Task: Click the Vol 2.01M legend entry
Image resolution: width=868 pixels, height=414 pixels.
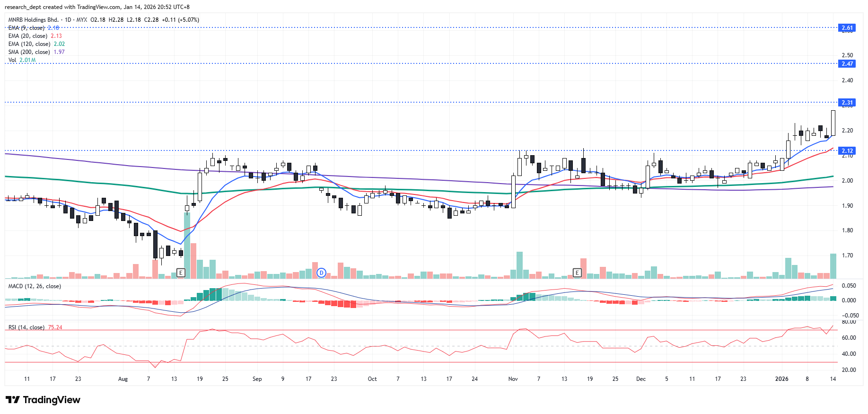Action: point(22,60)
